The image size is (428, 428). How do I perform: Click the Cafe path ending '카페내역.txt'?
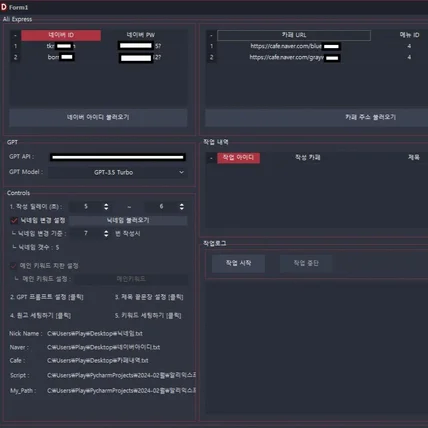98,361
